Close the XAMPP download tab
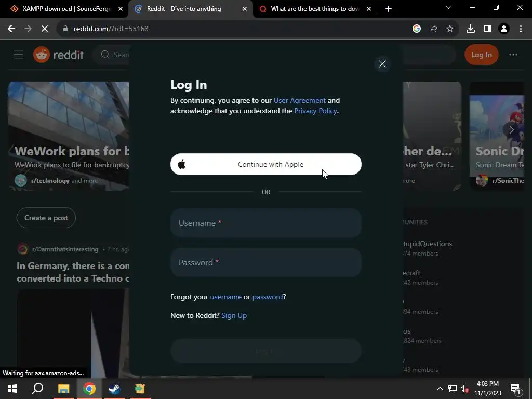 [x=121, y=9]
